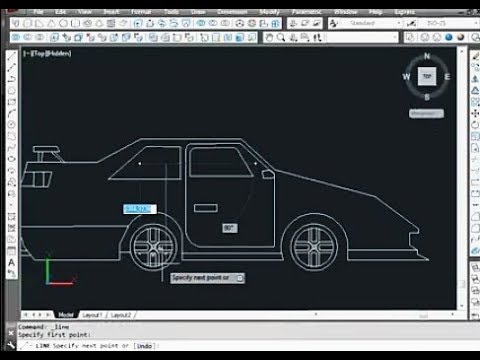Screen dimensions: 480x360
Task: Select the Table tool in Draw toolbar
Action: click(x=12, y=251)
